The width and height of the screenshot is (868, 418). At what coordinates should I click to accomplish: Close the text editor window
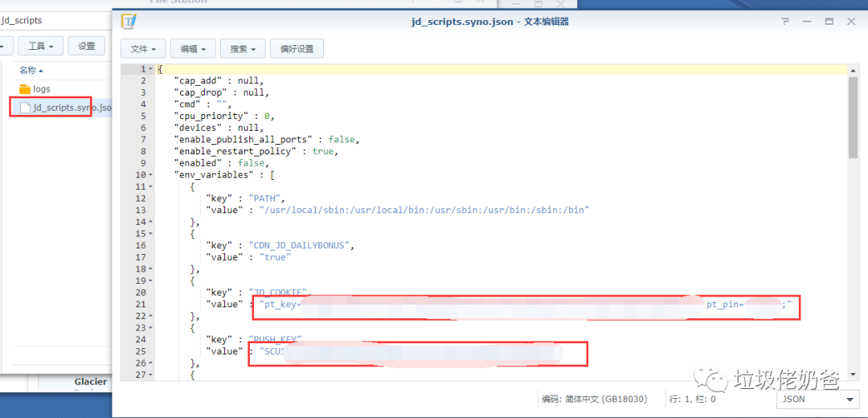tap(851, 22)
